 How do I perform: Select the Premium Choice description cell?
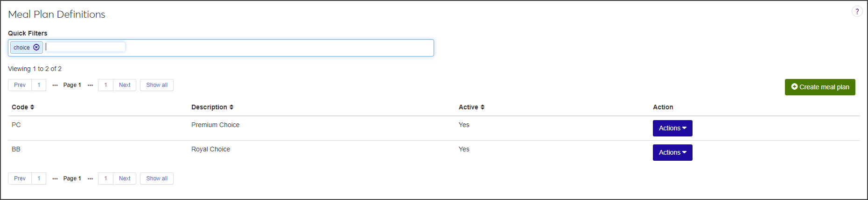(215, 125)
